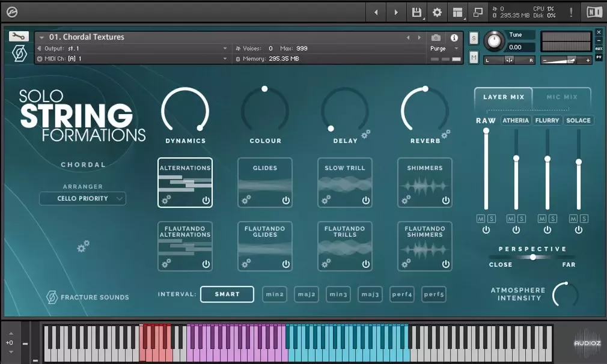Image resolution: width=607 pixels, height=364 pixels.
Task: Open Flautando Glides settings gear
Action: coord(246,264)
